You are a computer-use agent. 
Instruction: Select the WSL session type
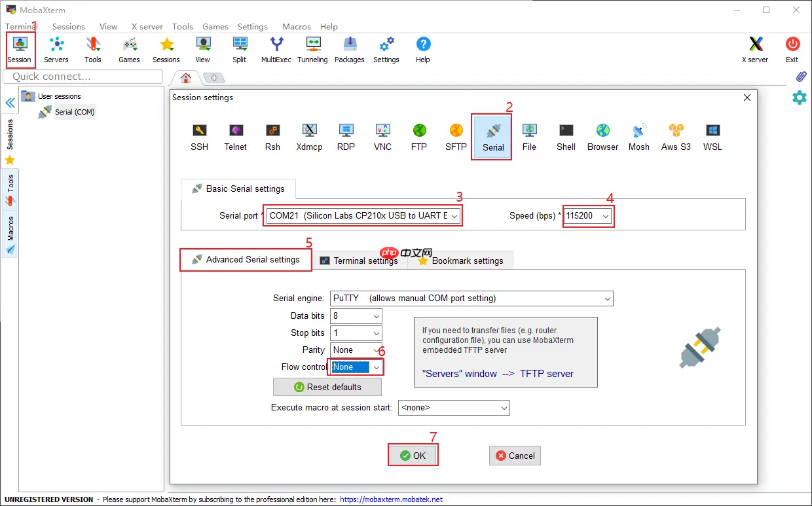coord(712,137)
